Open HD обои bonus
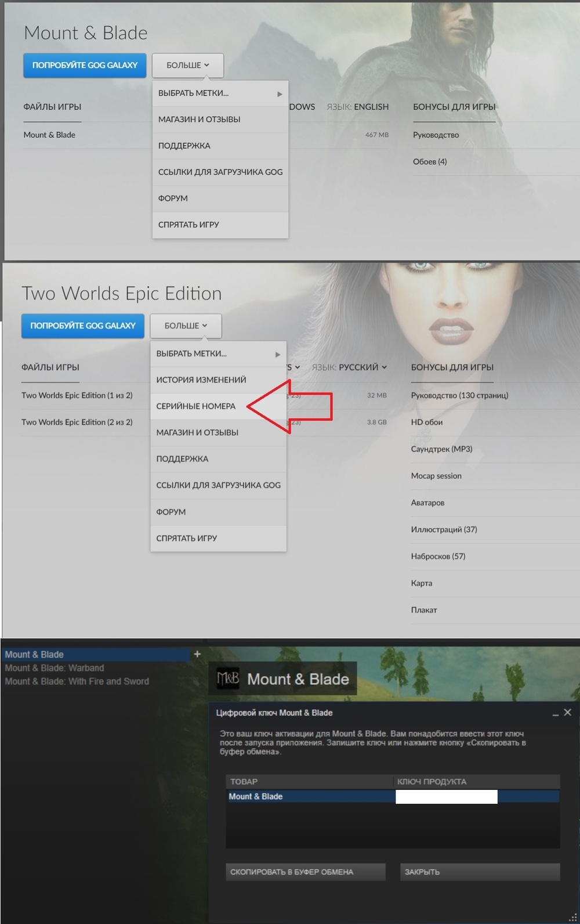Screen dimensions: 580x924 click(426, 422)
